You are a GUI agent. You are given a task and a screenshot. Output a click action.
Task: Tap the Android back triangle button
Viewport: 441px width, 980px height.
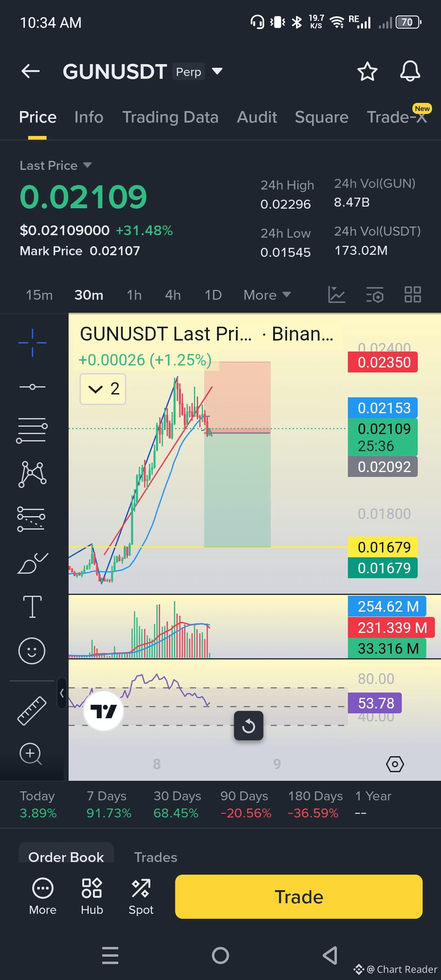tap(330, 955)
